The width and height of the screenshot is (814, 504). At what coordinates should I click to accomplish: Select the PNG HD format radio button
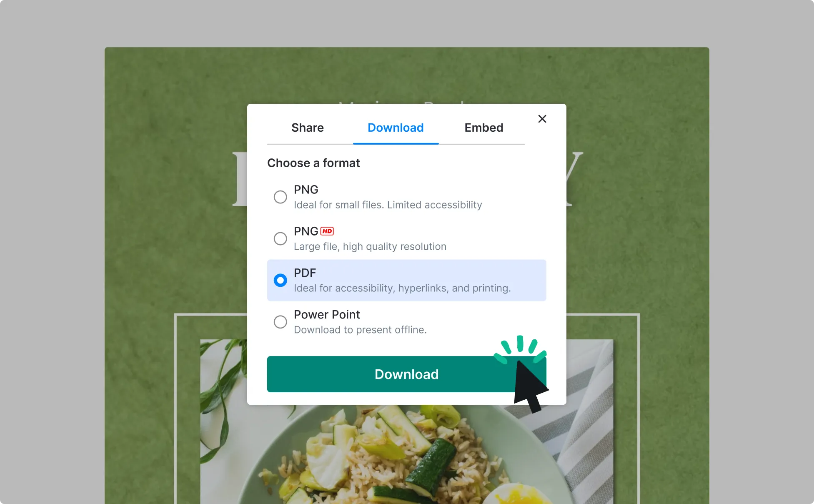tap(280, 238)
